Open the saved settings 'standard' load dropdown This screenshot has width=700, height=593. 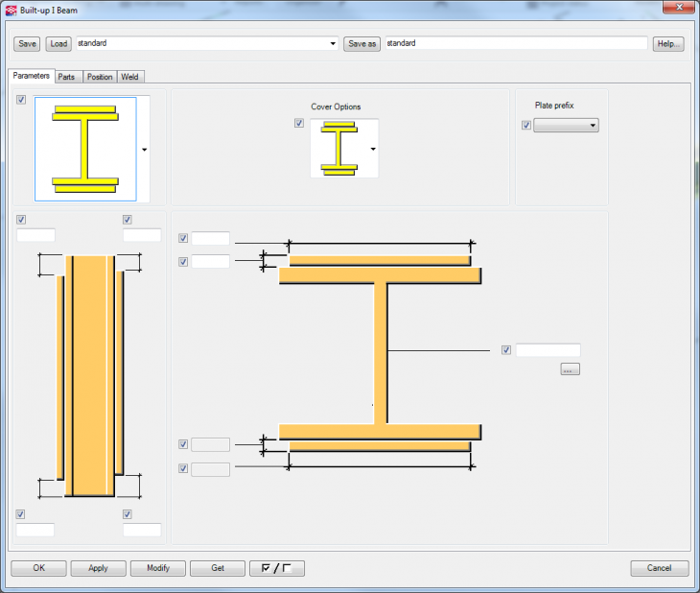coord(333,44)
